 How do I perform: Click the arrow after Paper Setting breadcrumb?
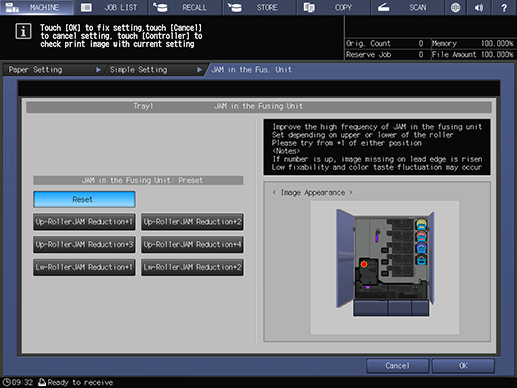[x=98, y=70]
